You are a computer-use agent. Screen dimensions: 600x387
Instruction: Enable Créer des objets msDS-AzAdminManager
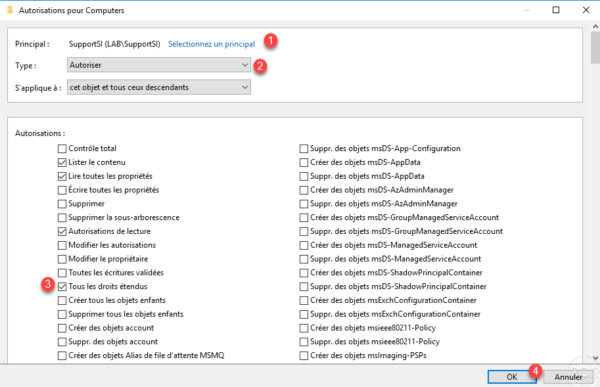[x=304, y=190]
